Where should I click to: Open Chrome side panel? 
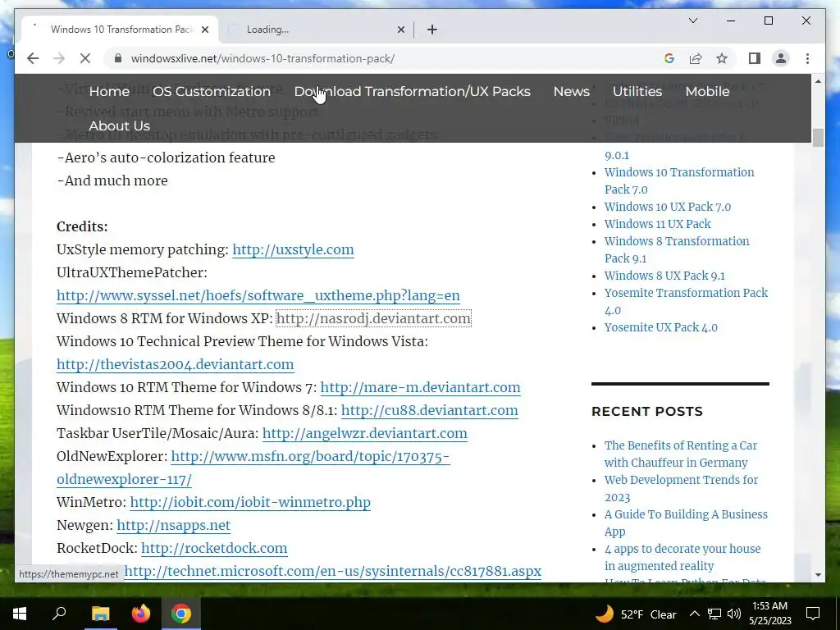point(755,58)
